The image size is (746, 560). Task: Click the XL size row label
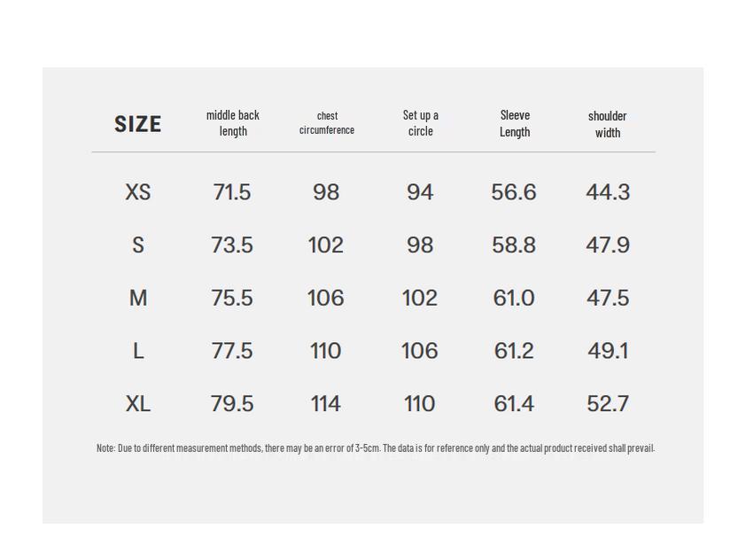(x=138, y=404)
